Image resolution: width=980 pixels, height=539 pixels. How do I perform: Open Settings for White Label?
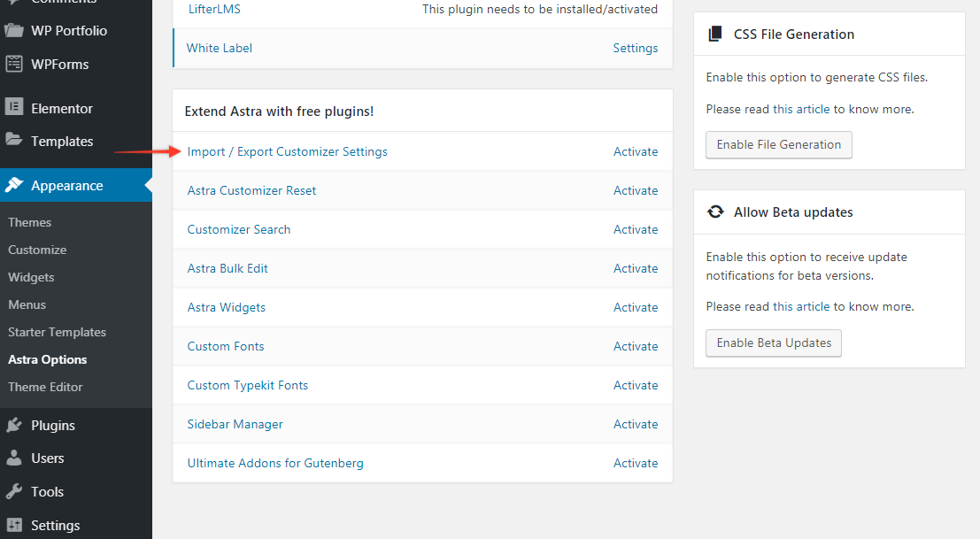[x=636, y=48]
